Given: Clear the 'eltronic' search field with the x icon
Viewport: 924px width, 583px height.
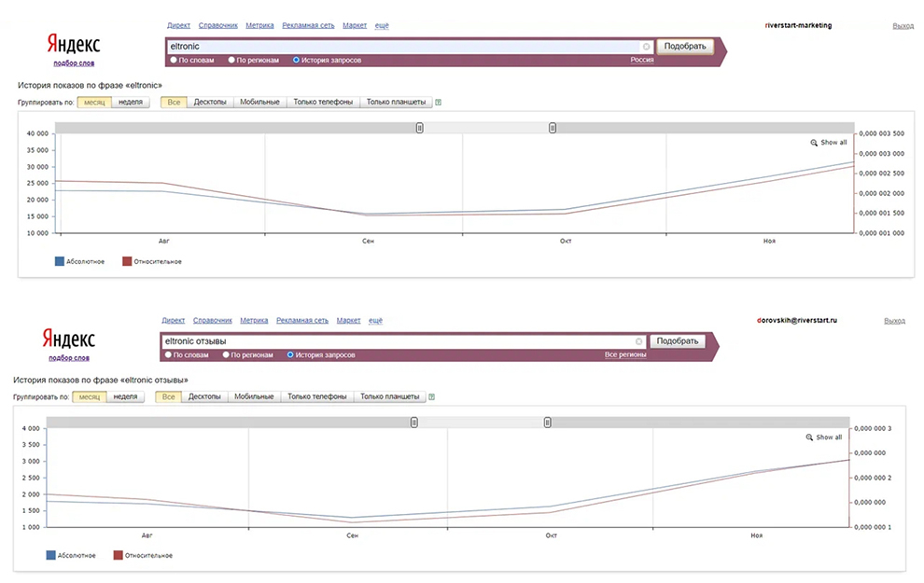Looking at the screenshot, I should (x=646, y=47).
